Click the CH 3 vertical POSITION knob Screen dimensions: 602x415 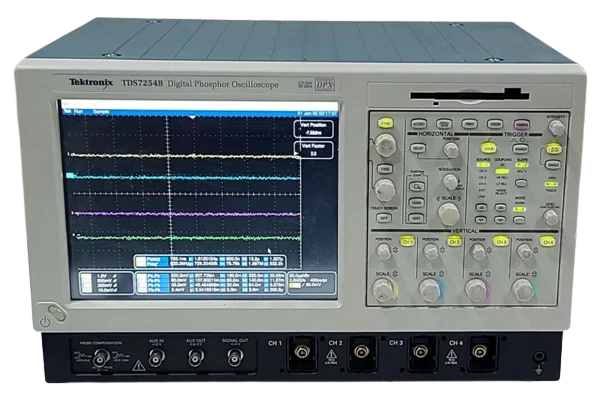point(477,252)
